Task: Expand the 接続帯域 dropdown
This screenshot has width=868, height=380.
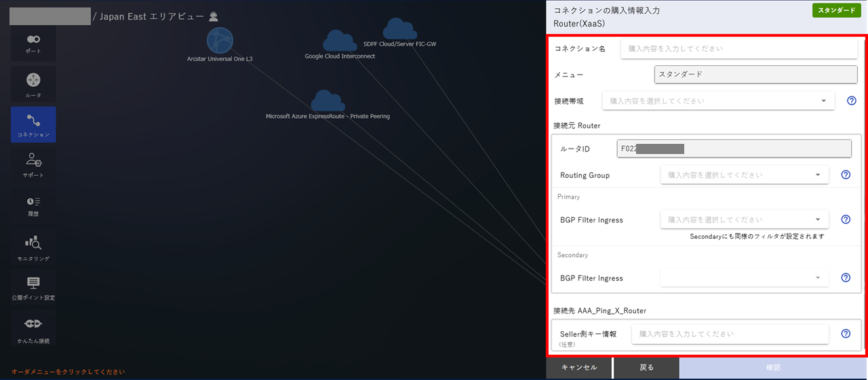Action: click(718, 100)
